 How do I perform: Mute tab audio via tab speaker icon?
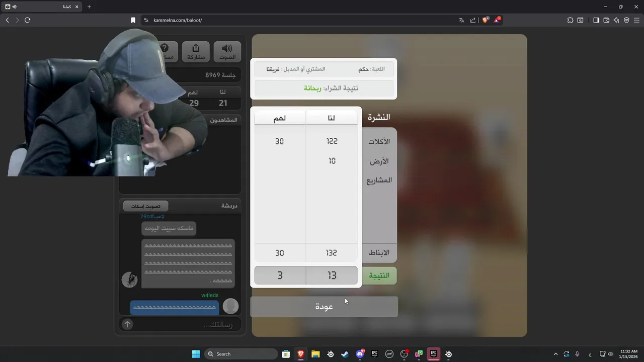tap(14, 7)
